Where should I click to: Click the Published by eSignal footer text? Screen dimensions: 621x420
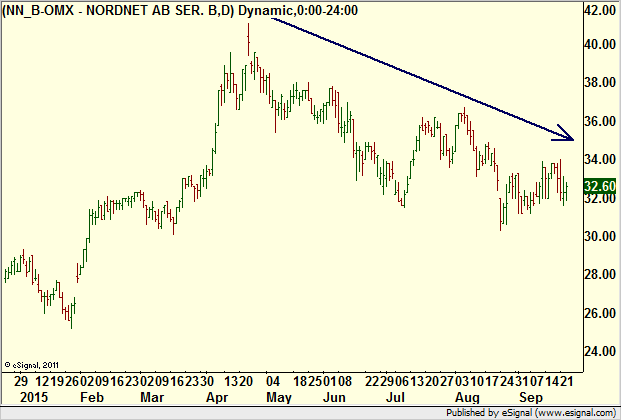531,412
